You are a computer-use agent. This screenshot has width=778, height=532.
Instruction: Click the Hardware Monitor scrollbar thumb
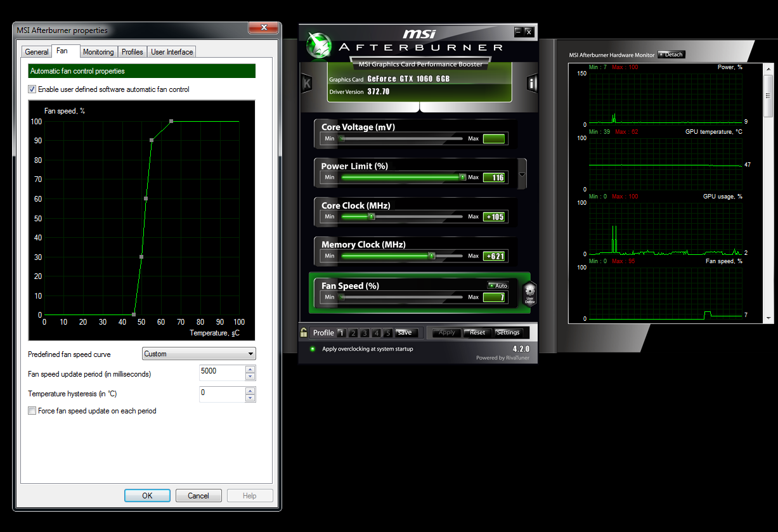(x=769, y=96)
